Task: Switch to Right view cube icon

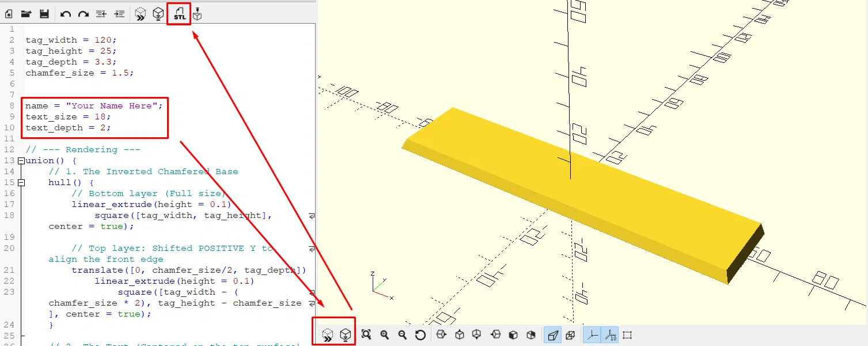Action: [x=441, y=335]
